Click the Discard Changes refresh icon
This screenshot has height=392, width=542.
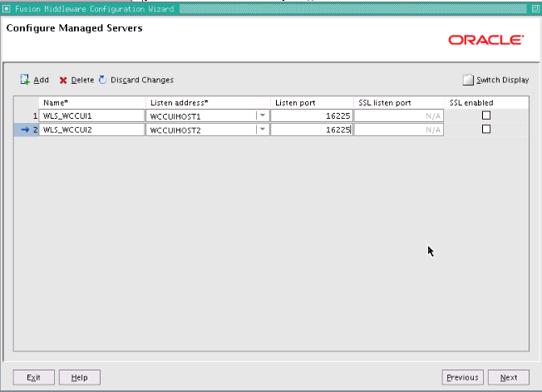[x=102, y=80]
